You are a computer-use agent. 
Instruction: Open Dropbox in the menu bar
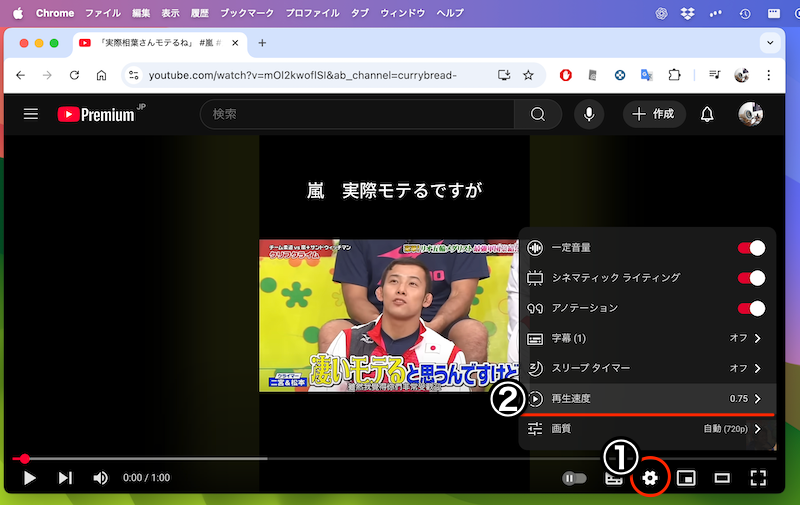pyautogui.click(x=687, y=14)
